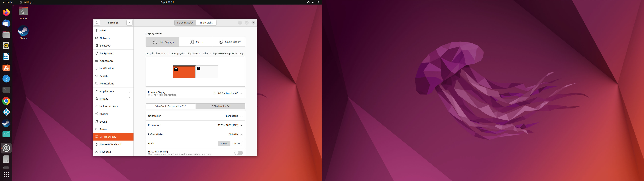Open Ubuntu Software store icon

coord(6,68)
